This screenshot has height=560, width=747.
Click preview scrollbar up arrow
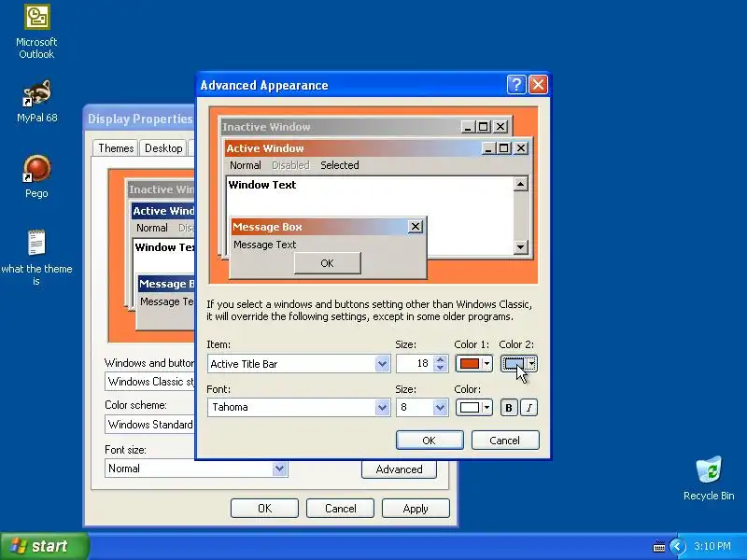[x=521, y=184]
